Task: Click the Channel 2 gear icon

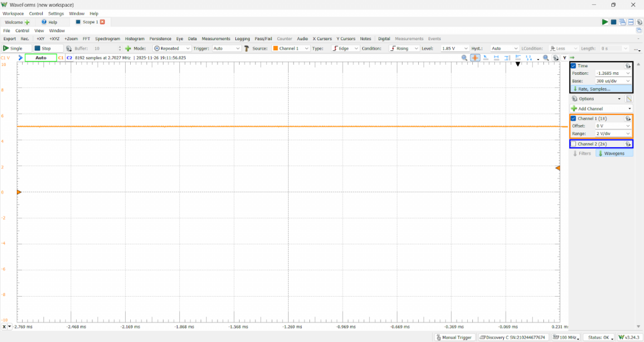Action: tap(628, 144)
